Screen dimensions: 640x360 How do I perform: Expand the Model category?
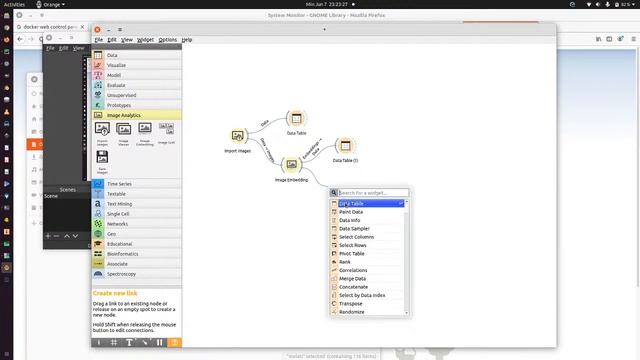click(137, 75)
